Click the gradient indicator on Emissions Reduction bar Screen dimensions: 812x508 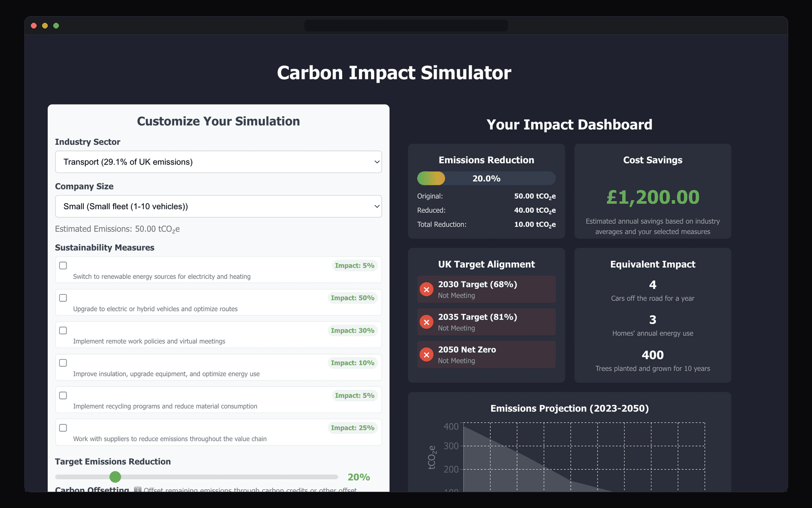(430, 178)
